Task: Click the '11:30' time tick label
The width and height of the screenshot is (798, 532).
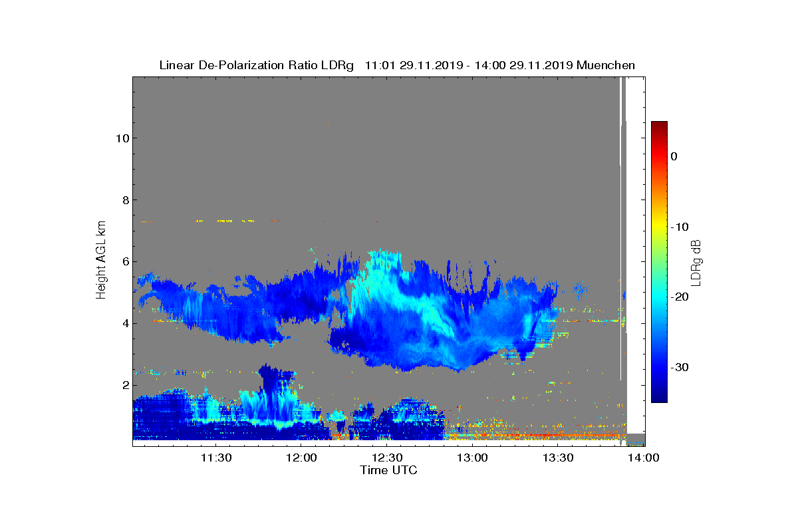Action: [216, 458]
